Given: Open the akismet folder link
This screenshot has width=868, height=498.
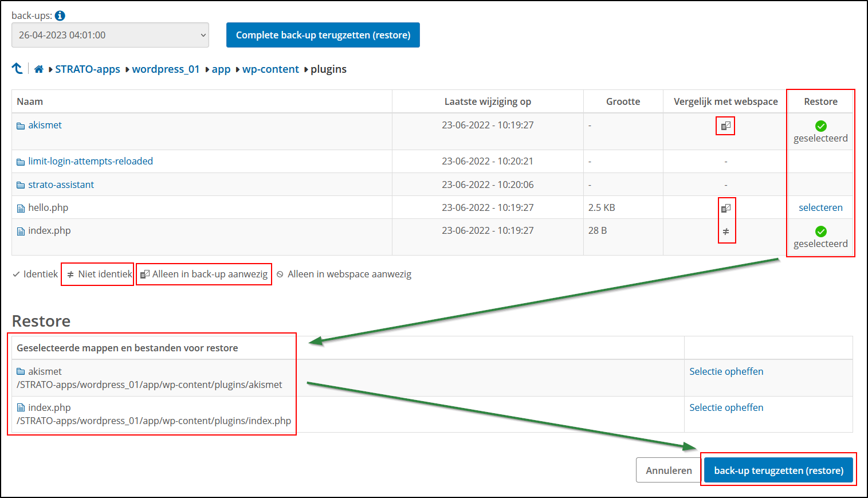Looking at the screenshot, I should point(45,124).
